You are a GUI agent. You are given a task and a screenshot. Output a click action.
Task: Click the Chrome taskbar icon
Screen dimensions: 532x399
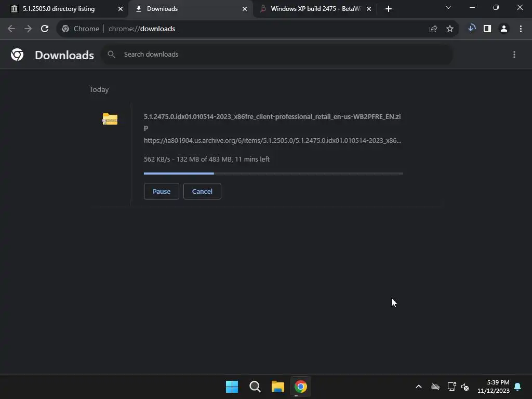coord(301,387)
